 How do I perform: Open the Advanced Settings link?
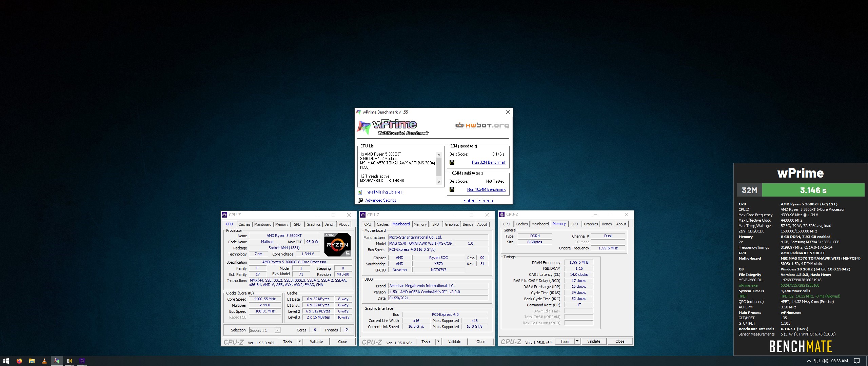(381, 200)
